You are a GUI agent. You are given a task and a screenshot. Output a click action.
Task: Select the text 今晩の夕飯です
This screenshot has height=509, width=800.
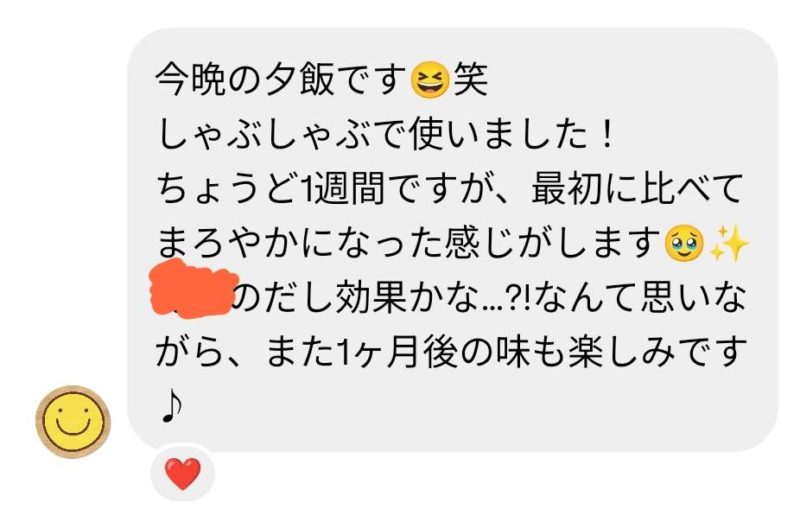coord(282,81)
